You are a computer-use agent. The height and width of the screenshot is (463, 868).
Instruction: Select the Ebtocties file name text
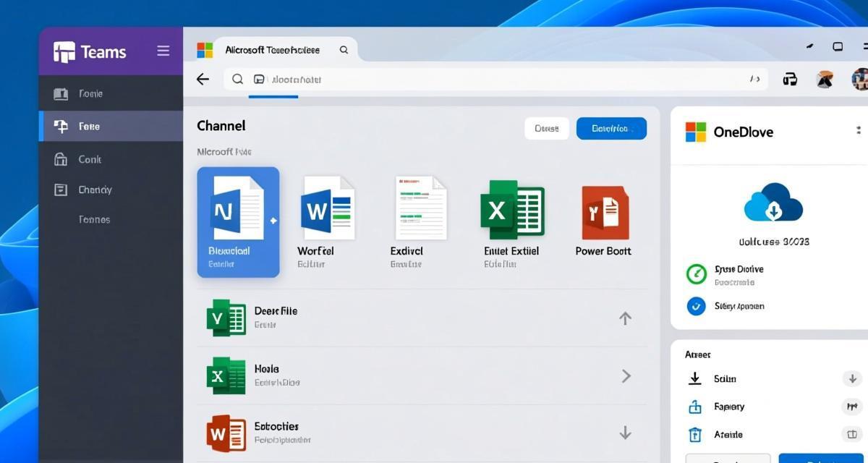coord(276,426)
